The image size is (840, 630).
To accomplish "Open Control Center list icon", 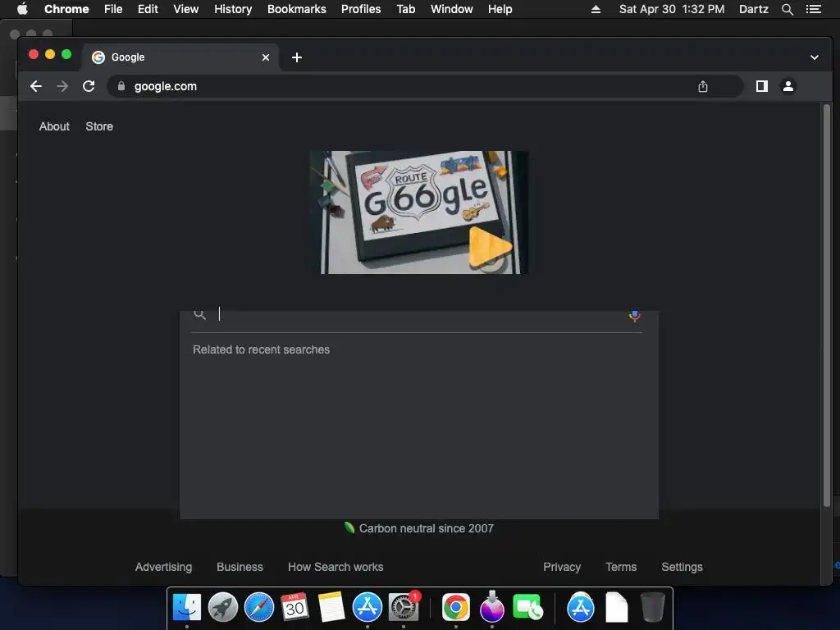I will coord(814,9).
